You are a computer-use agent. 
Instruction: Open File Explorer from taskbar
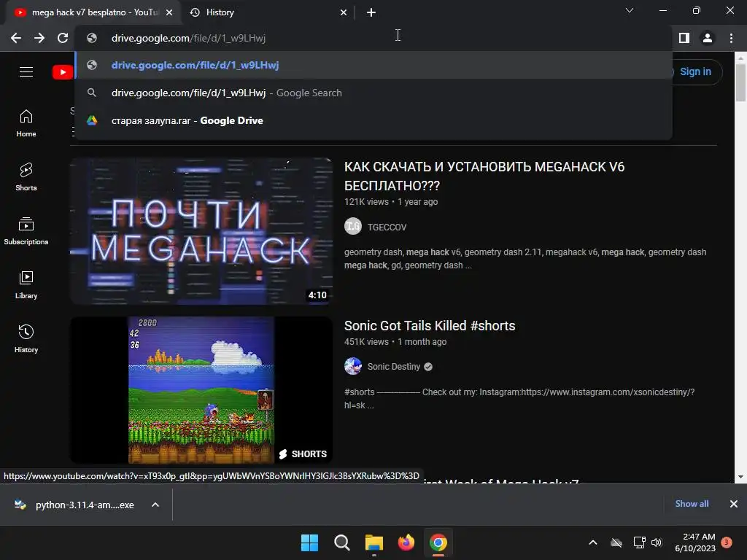[x=374, y=542]
